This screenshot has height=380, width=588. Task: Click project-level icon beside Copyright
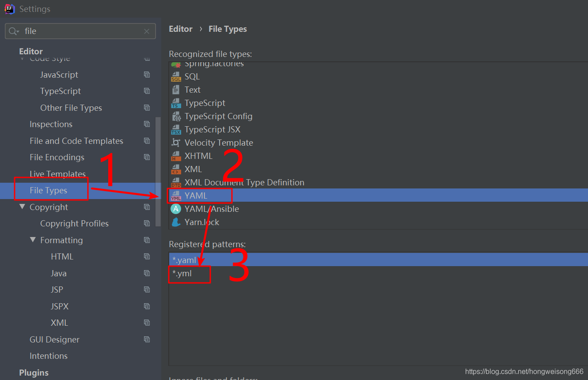click(147, 207)
